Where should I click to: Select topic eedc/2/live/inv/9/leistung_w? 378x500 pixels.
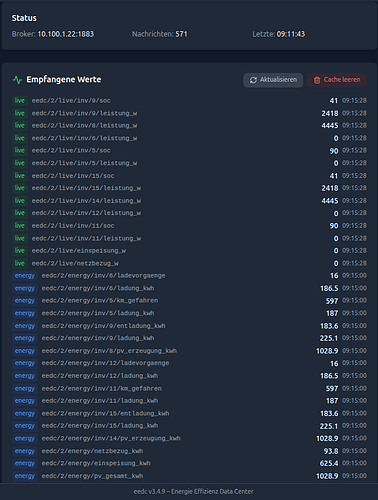(84, 113)
